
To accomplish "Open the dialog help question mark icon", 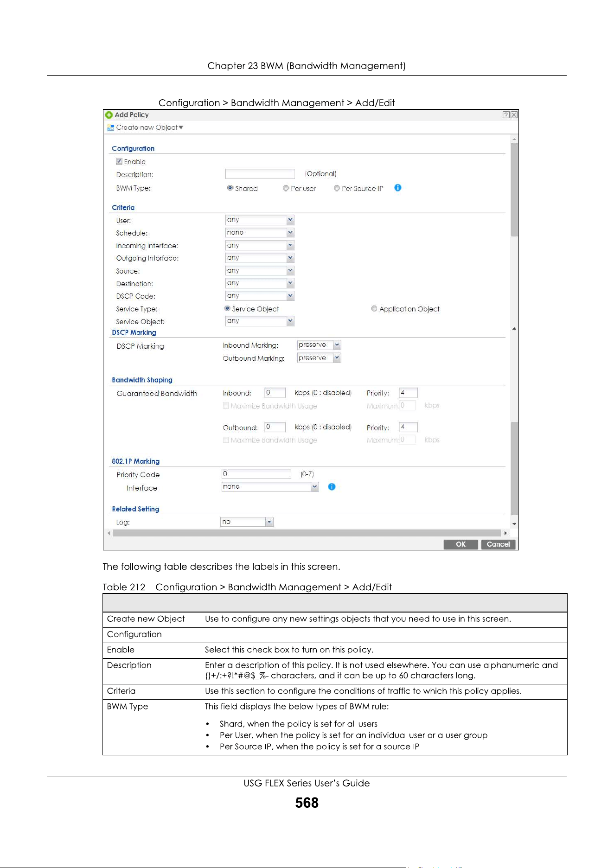I will point(506,115).
